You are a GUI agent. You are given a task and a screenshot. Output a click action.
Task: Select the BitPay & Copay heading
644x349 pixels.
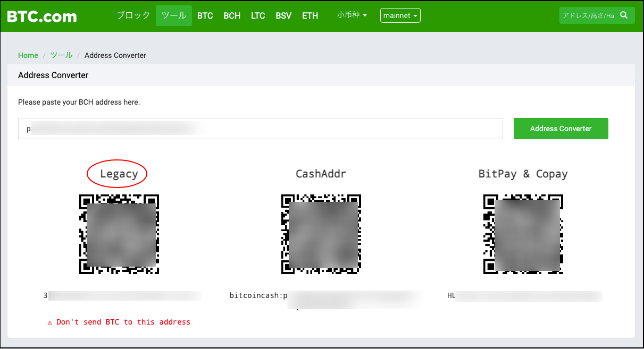tap(523, 174)
